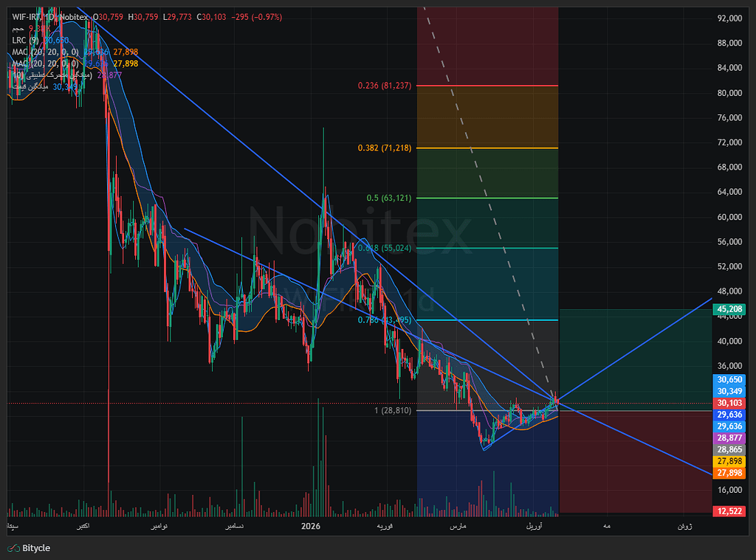756x560 pixels.
Task: Click the MAC legend row with orange 27,898
Action: 75,52
